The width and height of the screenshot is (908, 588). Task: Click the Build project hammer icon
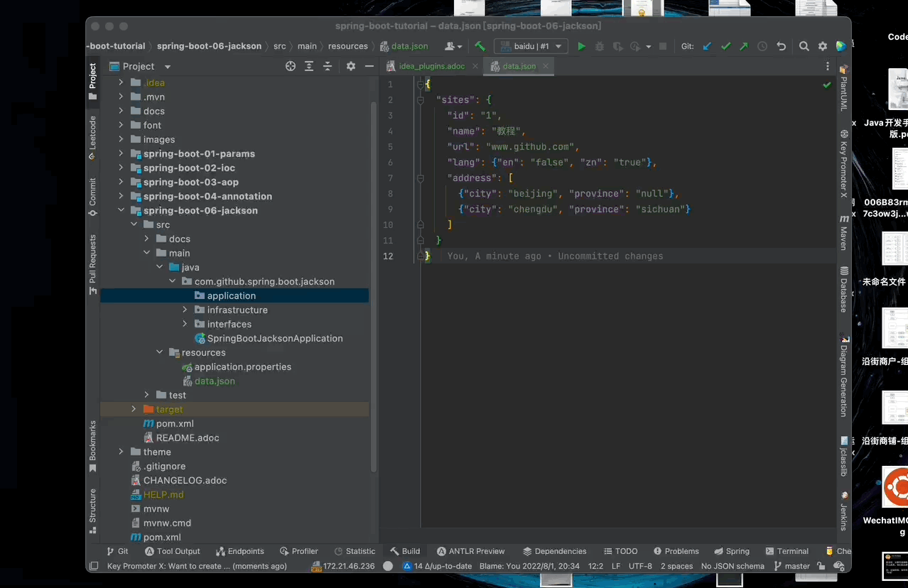(x=480, y=46)
